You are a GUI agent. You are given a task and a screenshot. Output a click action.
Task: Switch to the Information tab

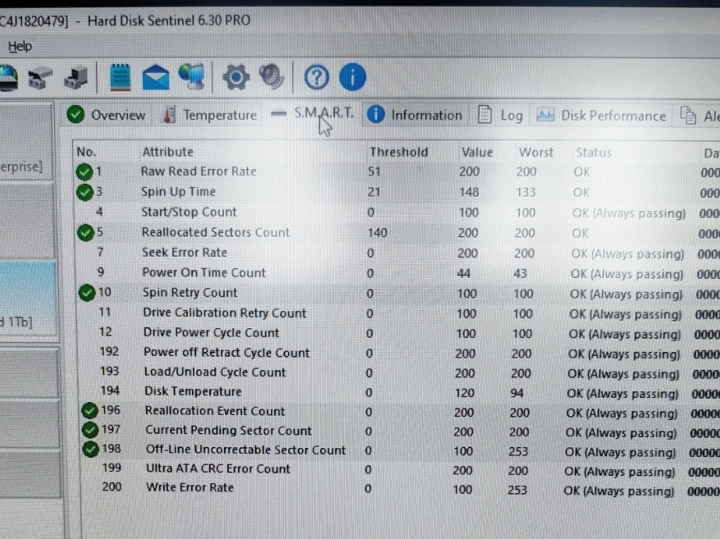(x=415, y=115)
